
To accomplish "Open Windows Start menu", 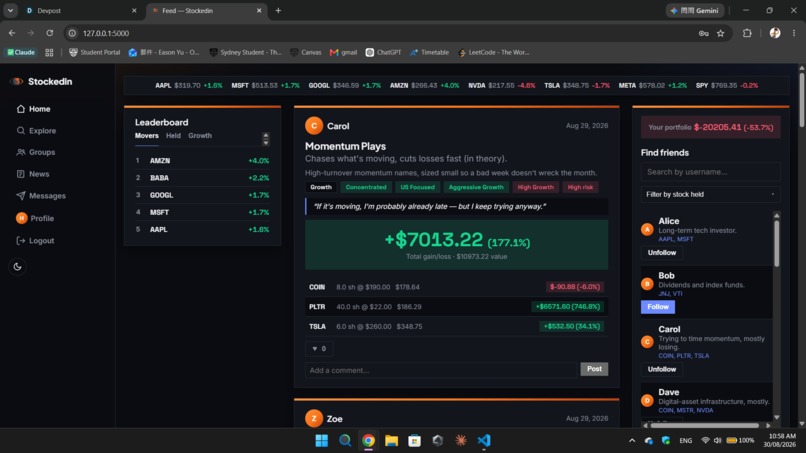I will [x=322, y=441].
